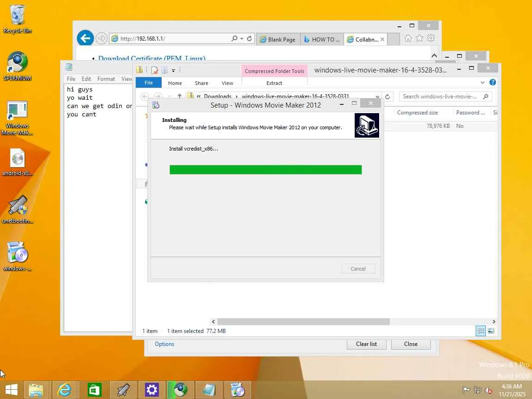Click the Internet Explorer forward arrow
This screenshot has width=532, height=399.
pos(101,38)
